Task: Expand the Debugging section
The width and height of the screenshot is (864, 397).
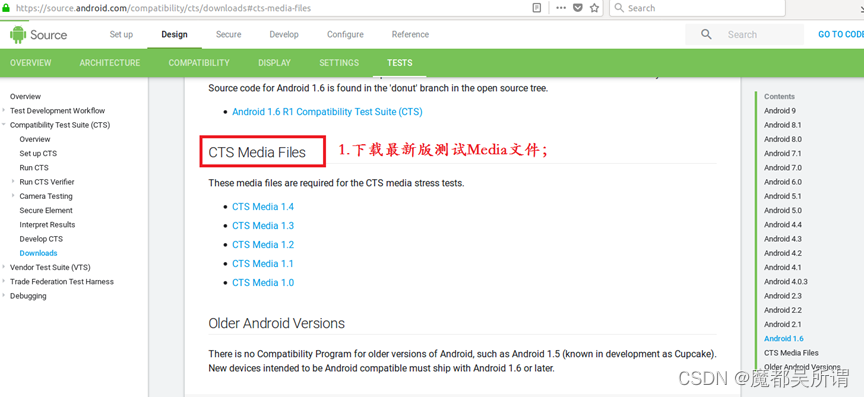Action: [4, 296]
